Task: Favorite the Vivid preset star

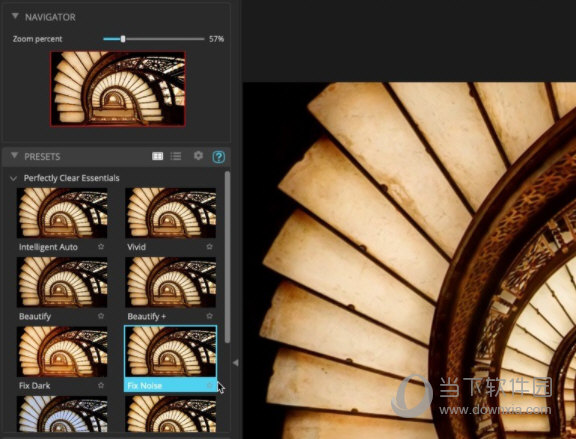Action: [209, 247]
